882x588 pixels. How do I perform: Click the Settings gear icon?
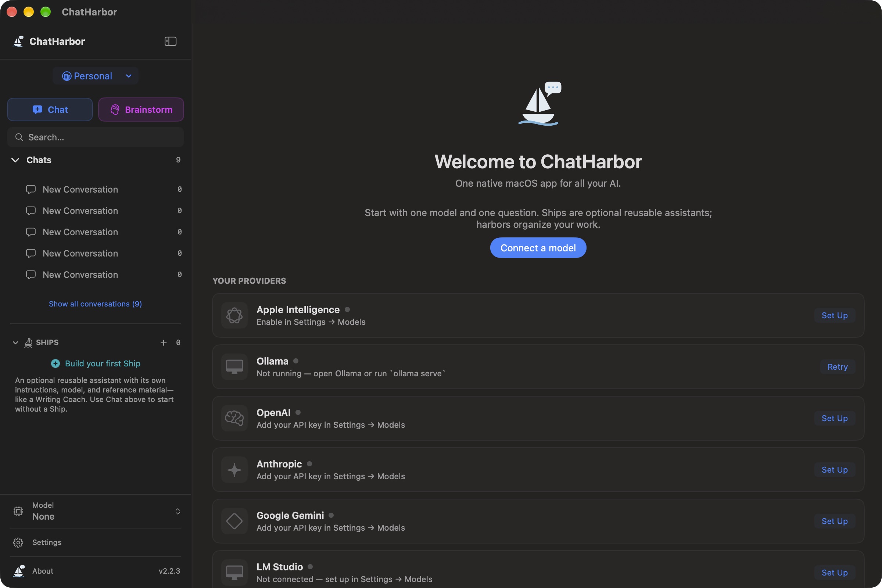[18, 542]
